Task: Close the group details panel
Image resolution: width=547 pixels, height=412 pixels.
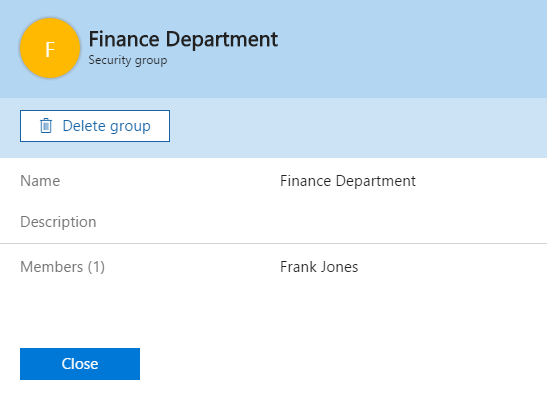Action: (80, 364)
